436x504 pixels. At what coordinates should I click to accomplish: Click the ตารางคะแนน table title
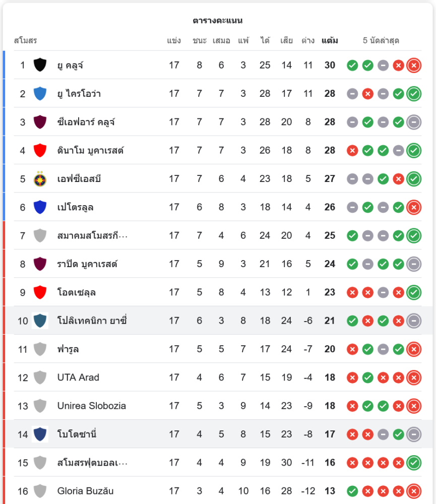coord(218,21)
